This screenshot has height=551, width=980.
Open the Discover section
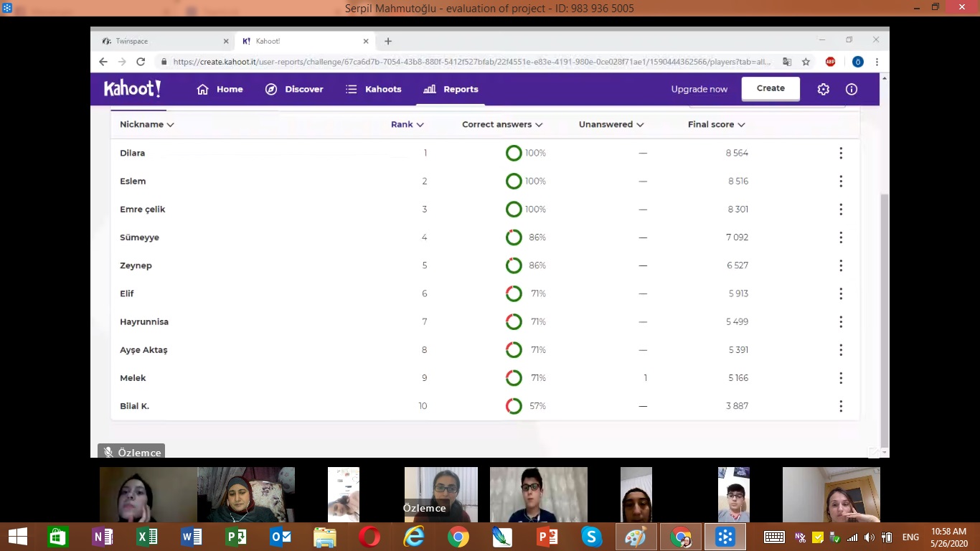point(294,89)
